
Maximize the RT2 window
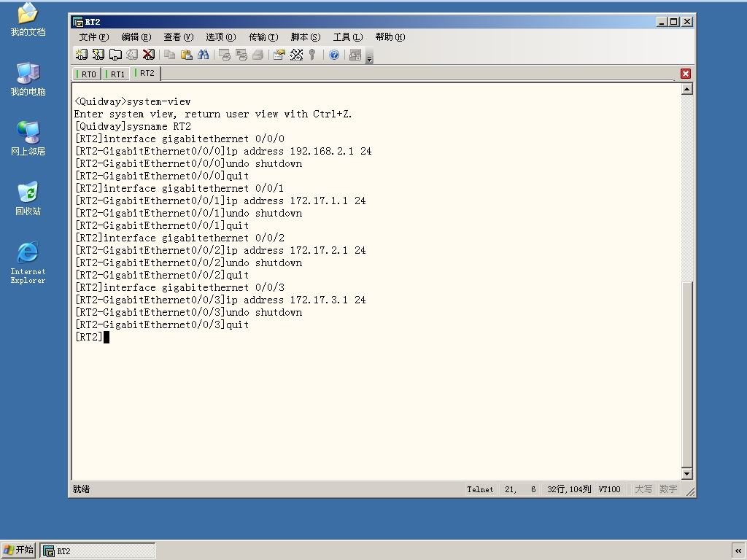tap(673, 22)
